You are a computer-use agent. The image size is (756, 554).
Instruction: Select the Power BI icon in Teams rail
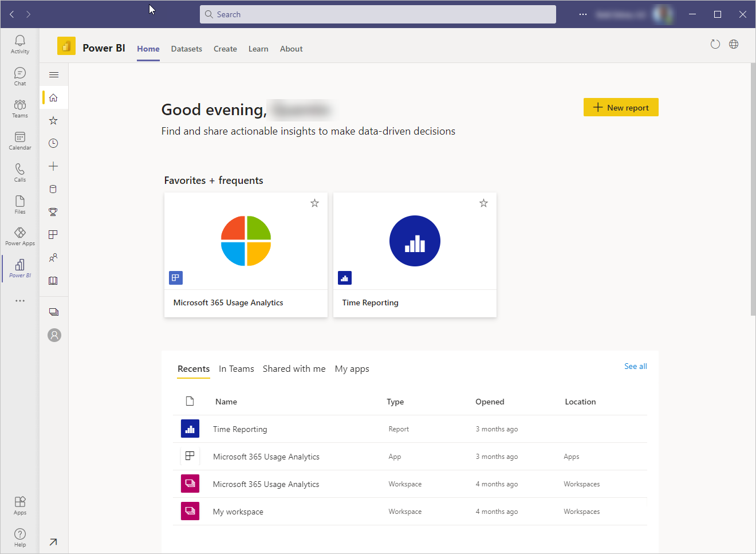[19, 267]
